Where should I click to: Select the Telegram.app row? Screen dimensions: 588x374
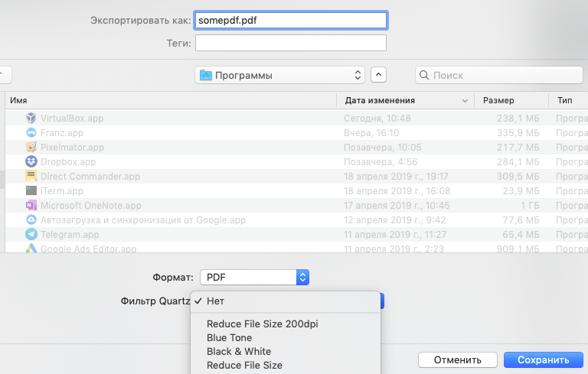click(296, 235)
